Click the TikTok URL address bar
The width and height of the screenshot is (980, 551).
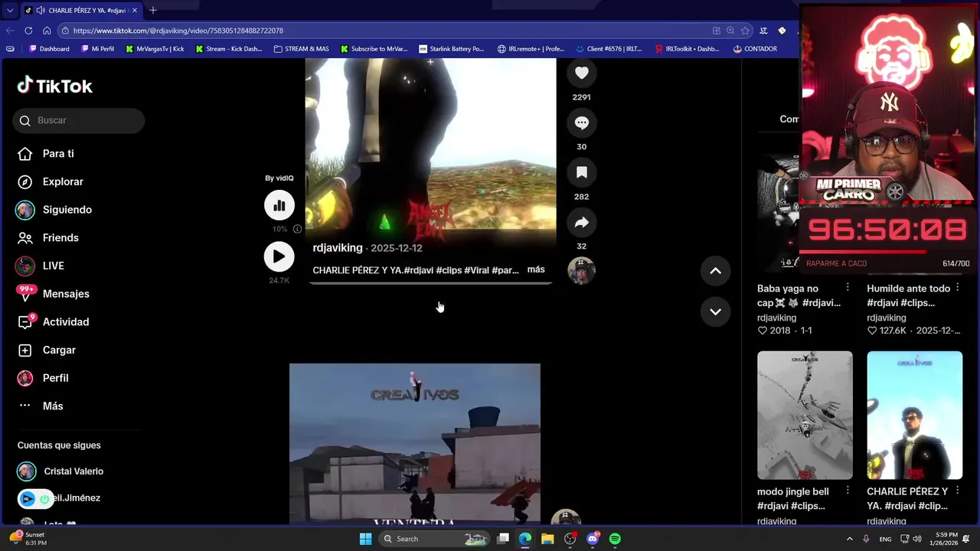pos(383,31)
